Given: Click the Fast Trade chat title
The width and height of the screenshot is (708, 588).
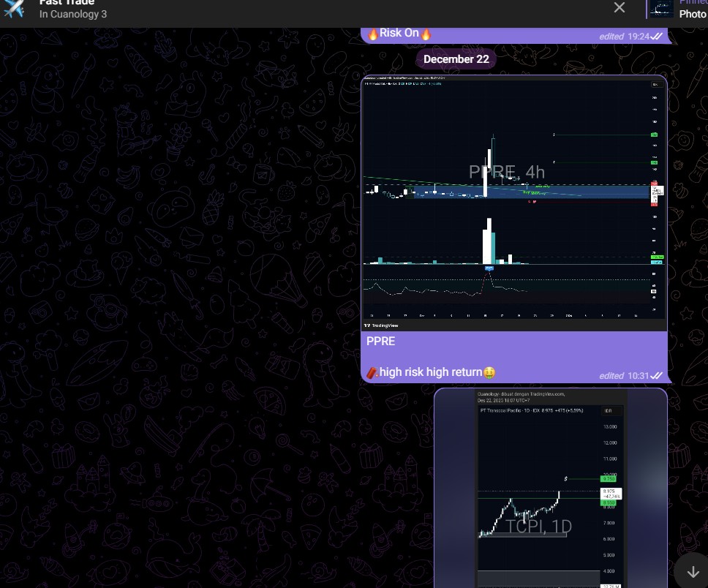Looking at the screenshot, I should tap(67, 3).
